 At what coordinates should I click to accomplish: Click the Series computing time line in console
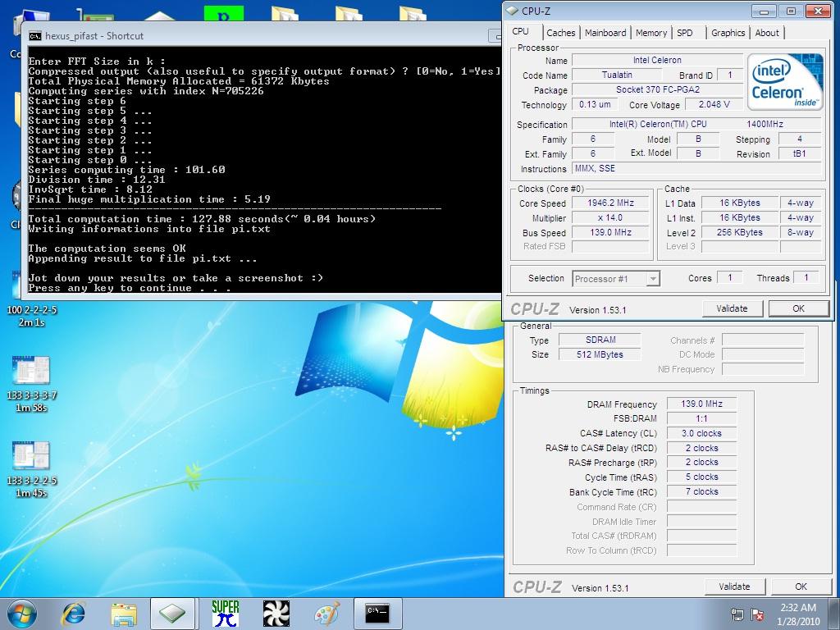click(126, 170)
